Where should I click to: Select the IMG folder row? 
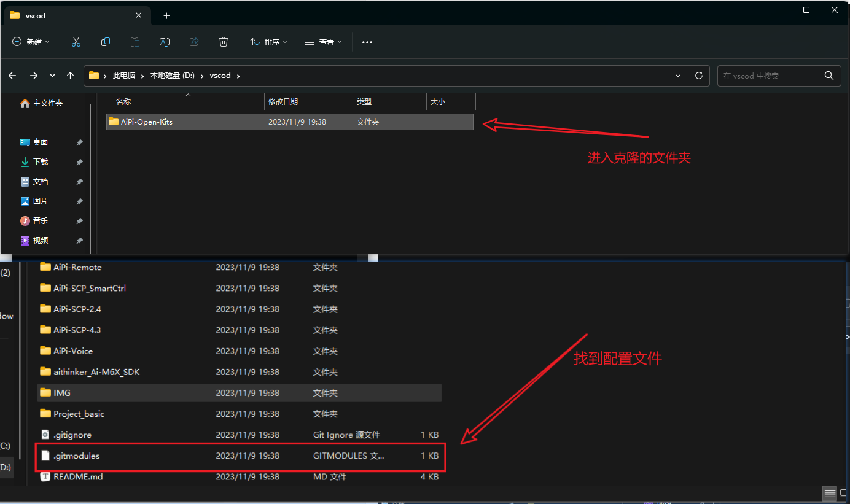240,392
